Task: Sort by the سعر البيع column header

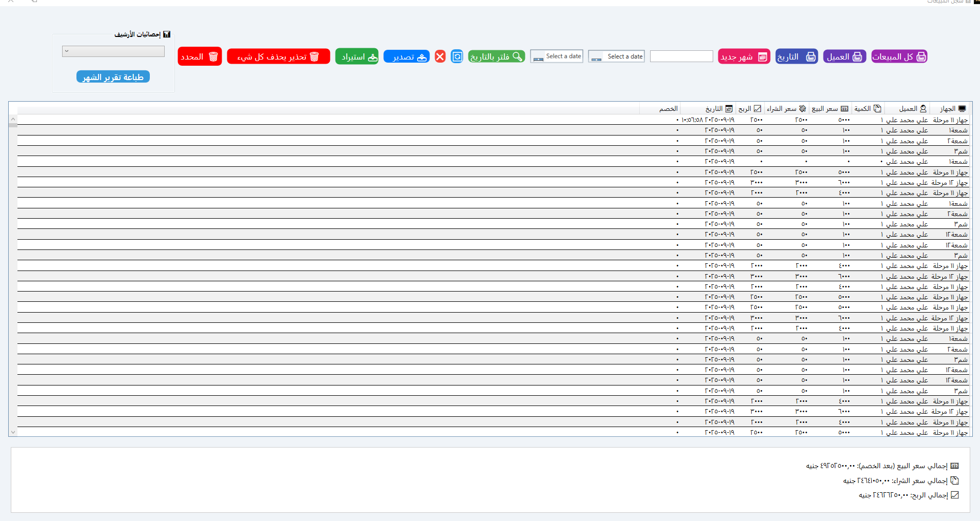Action: coord(829,109)
